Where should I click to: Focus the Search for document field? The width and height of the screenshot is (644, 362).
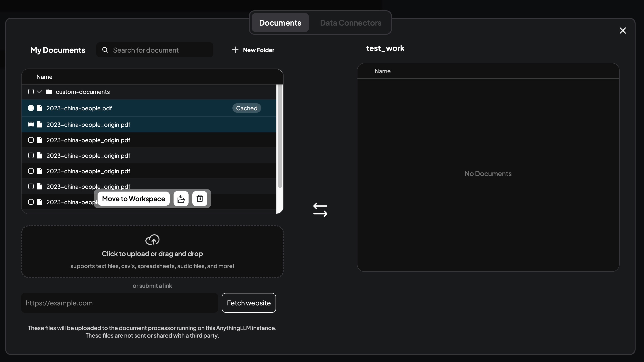[x=160, y=50]
